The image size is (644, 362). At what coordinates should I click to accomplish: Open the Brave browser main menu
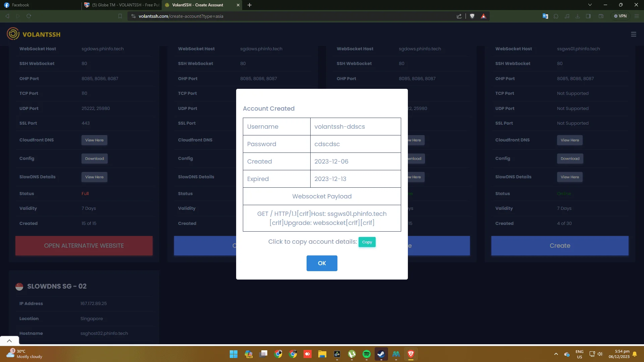[x=637, y=16]
